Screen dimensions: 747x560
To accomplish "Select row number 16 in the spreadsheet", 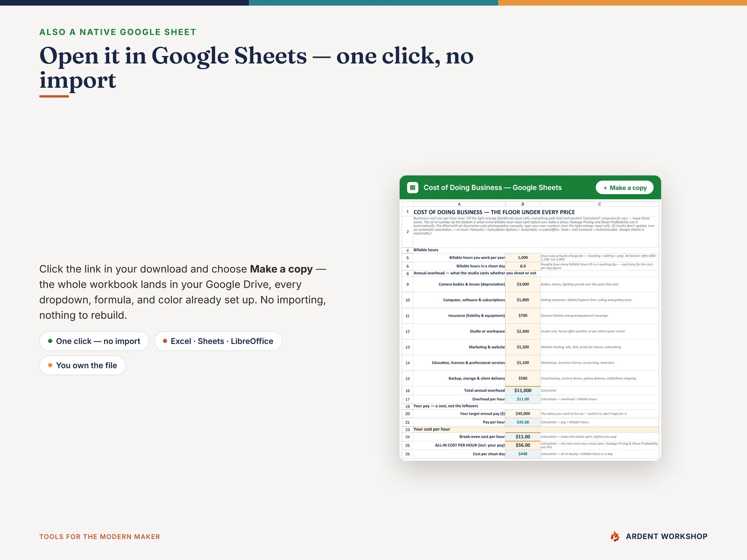I will point(408,391).
